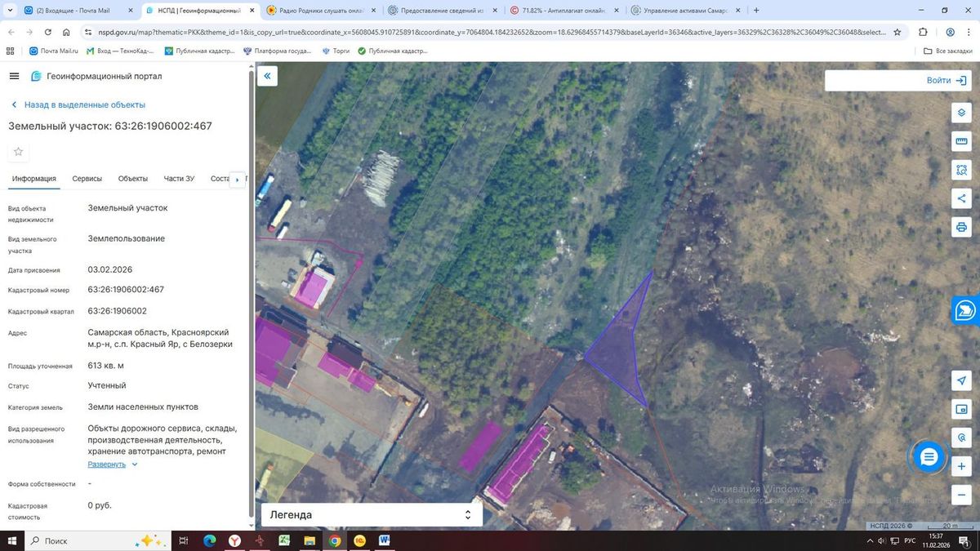Click the cadastral number 63:26:1906002:467 value
The image size is (980, 551).
(x=126, y=290)
